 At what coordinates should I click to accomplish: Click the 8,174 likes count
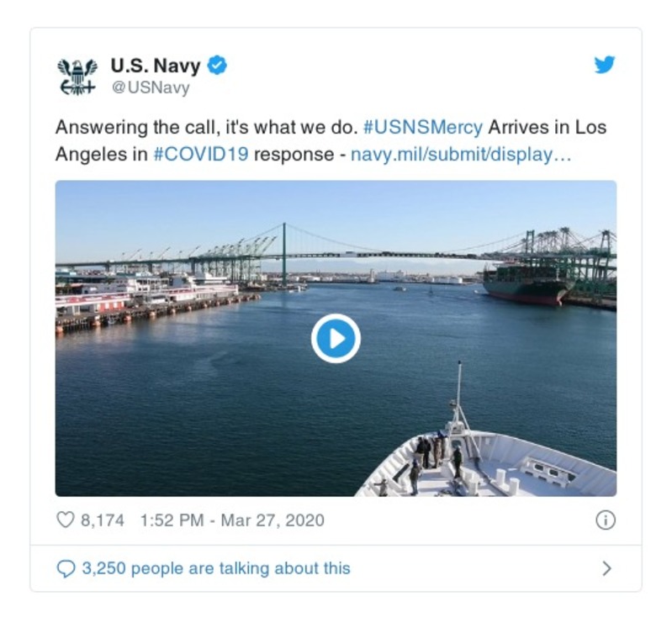[103, 520]
